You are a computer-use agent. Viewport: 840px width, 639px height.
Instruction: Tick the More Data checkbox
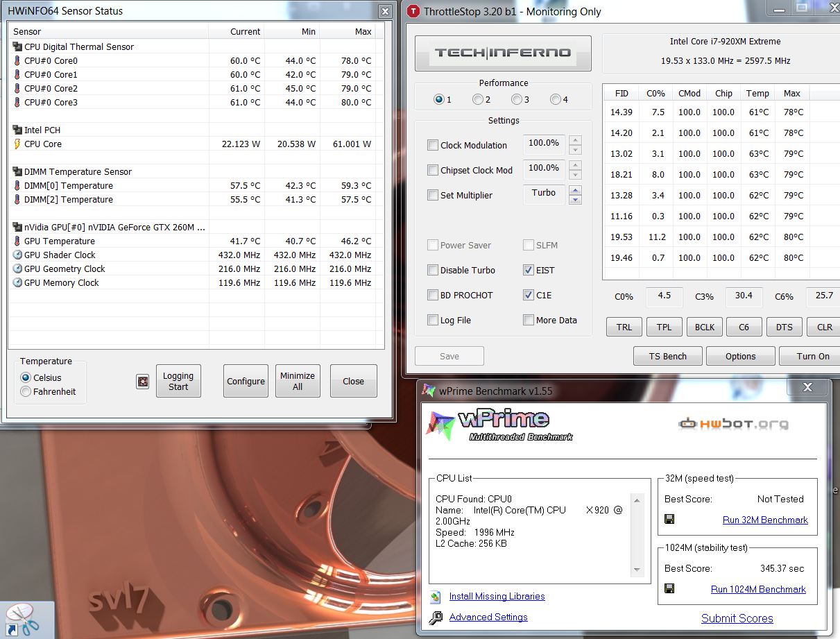pyautogui.click(x=529, y=320)
